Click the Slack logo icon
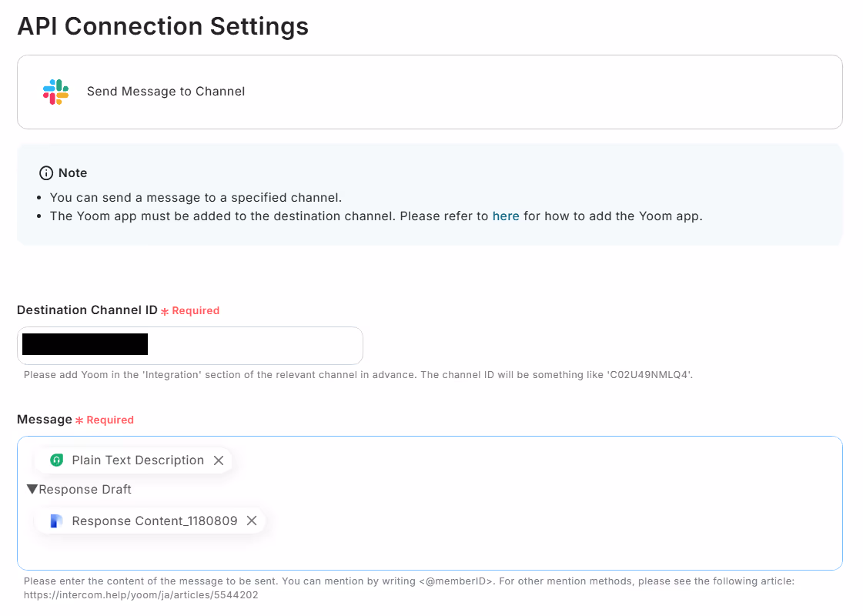The image size is (863, 616). click(x=56, y=92)
